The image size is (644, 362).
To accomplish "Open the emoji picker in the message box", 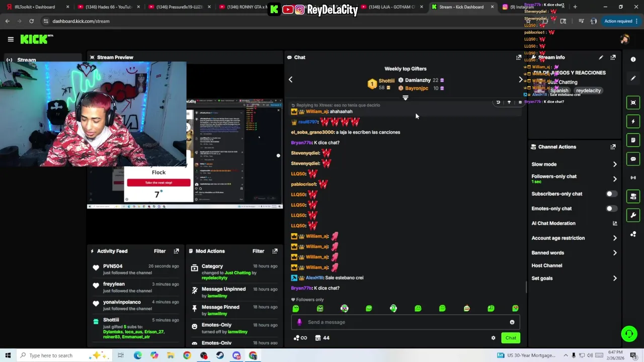I will [512, 322].
